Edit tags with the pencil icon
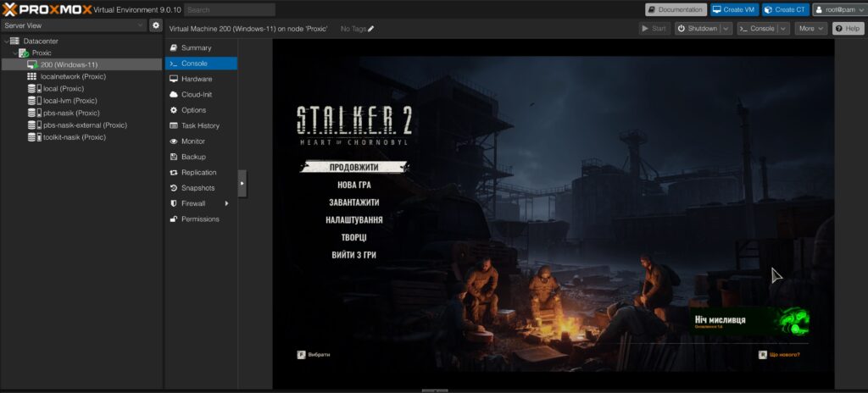 tap(371, 29)
